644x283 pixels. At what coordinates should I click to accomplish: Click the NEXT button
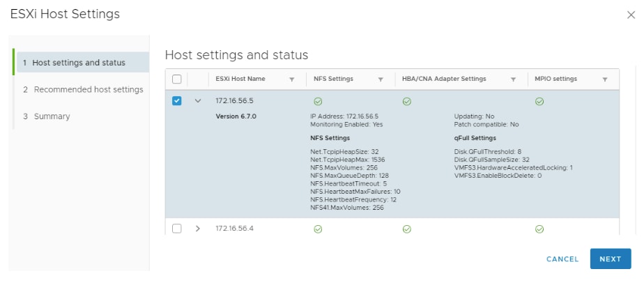610,259
